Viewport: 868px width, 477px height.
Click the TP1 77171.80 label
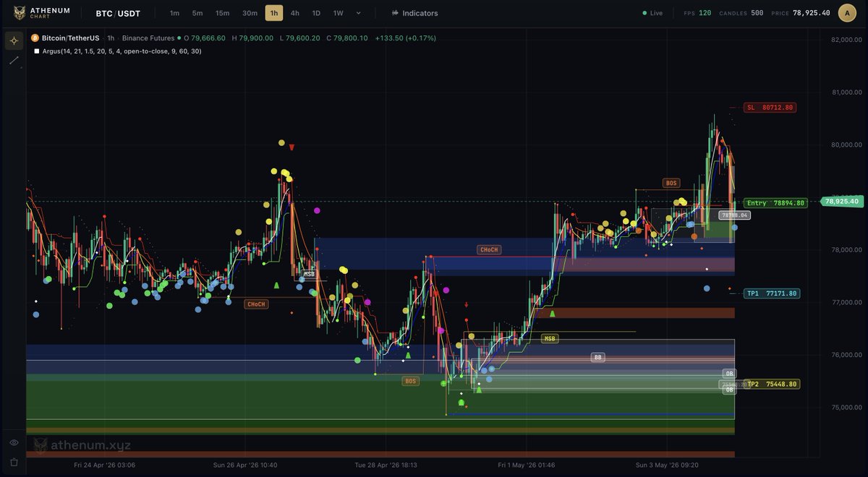coord(772,293)
